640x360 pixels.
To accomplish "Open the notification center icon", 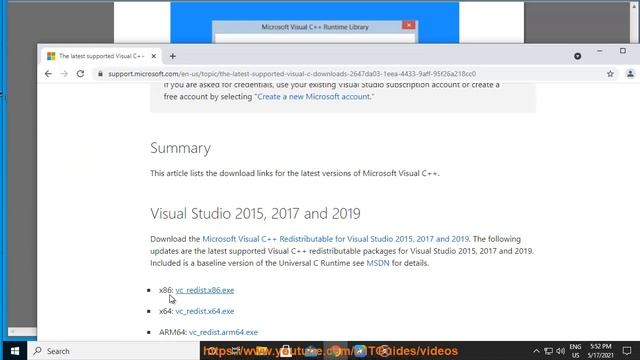I will pos(627,351).
